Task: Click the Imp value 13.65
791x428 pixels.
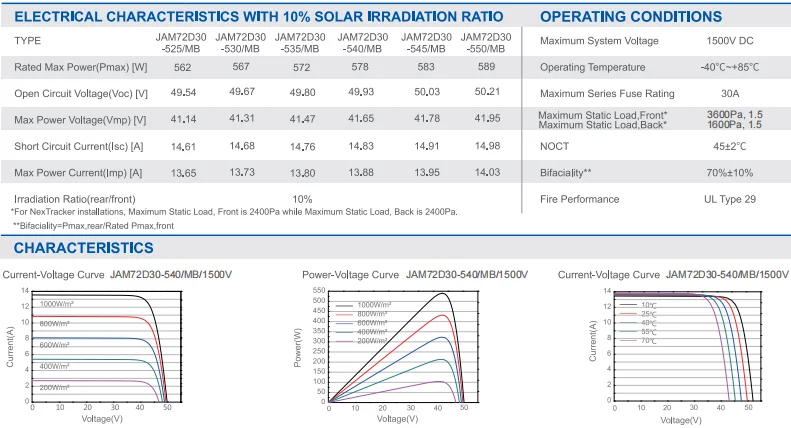Action: tap(183, 173)
